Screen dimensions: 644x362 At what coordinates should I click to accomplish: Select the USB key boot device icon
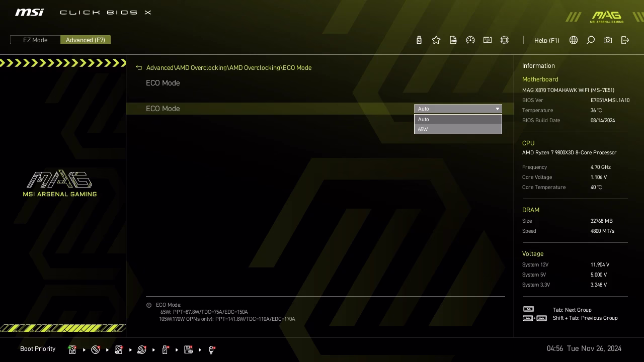[x=165, y=349]
